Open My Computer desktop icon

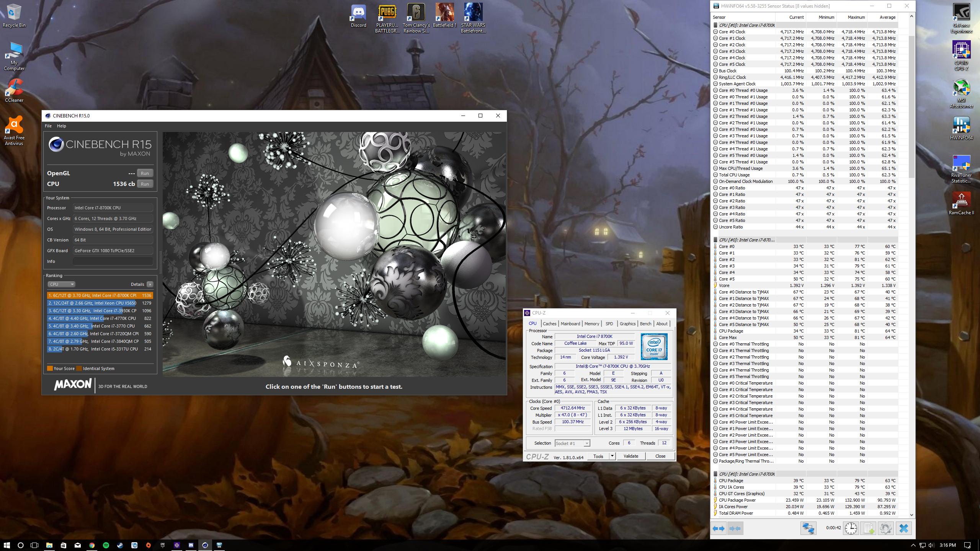pyautogui.click(x=14, y=56)
